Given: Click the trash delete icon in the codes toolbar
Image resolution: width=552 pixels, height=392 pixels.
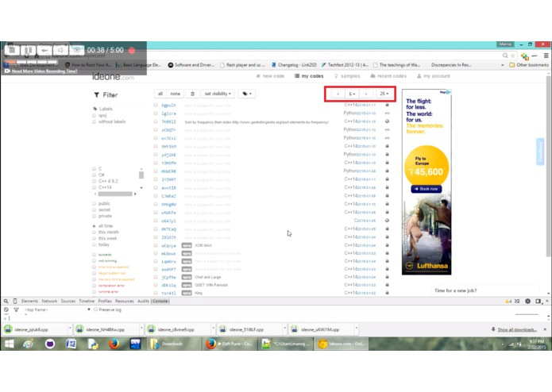Looking at the screenshot, I should pos(192,94).
